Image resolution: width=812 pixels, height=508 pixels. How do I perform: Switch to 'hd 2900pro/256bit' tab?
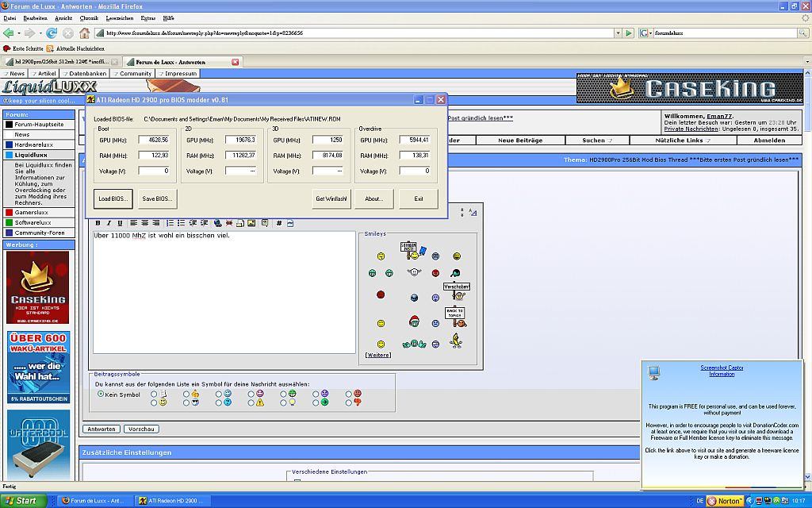[62, 62]
